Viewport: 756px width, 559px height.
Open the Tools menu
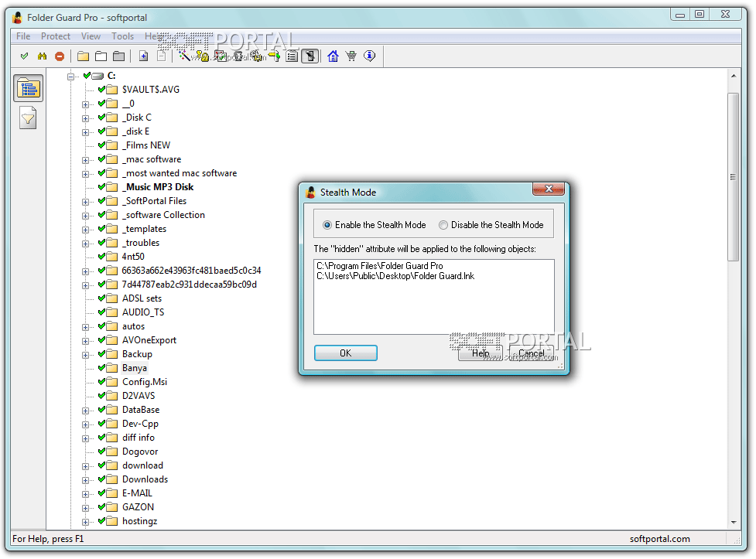tap(122, 36)
